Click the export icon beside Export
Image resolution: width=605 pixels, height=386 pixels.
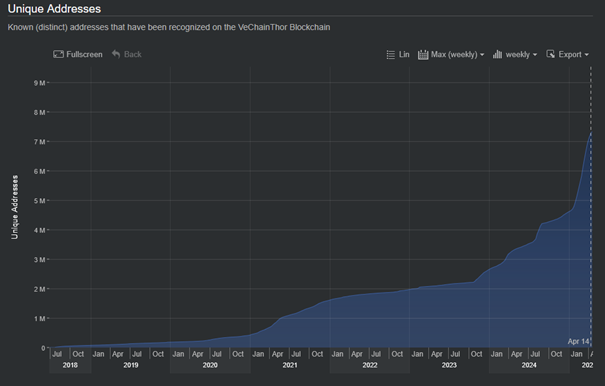point(551,54)
